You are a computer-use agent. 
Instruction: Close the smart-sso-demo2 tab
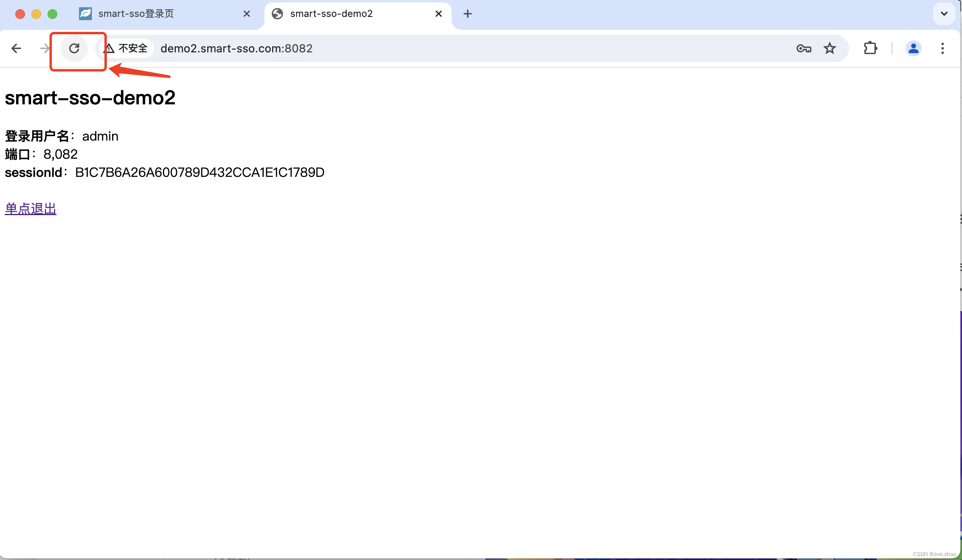point(439,14)
